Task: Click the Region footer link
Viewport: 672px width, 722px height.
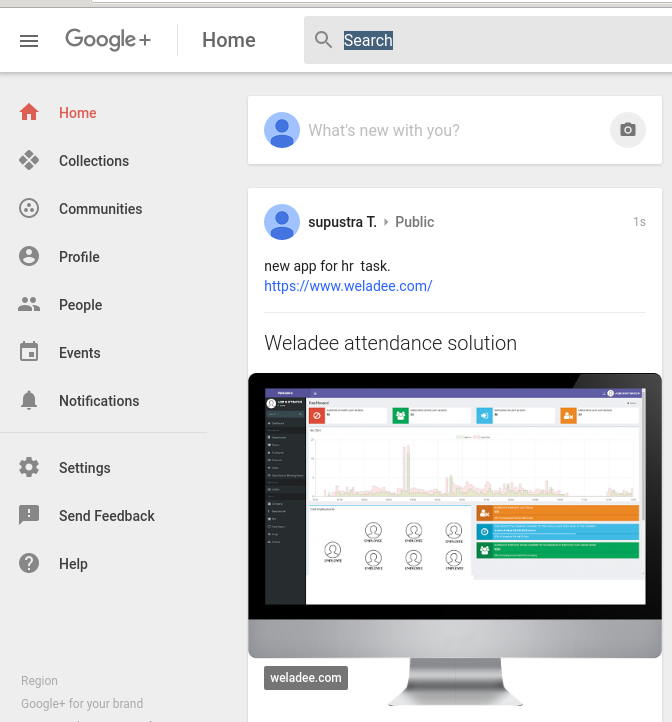Action: pos(39,681)
